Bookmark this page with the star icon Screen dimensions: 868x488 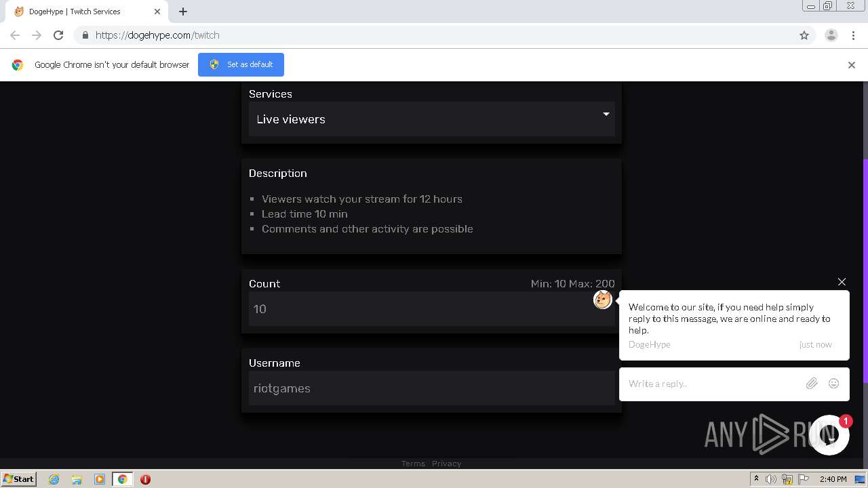(x=804, y=35)
